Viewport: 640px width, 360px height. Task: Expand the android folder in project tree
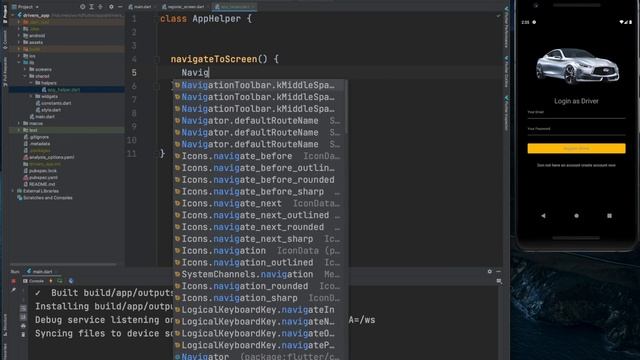[x=19, y=36]
